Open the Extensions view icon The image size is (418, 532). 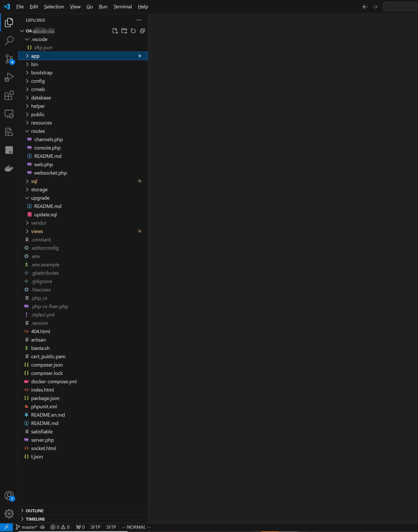click(x=9, y=95)
